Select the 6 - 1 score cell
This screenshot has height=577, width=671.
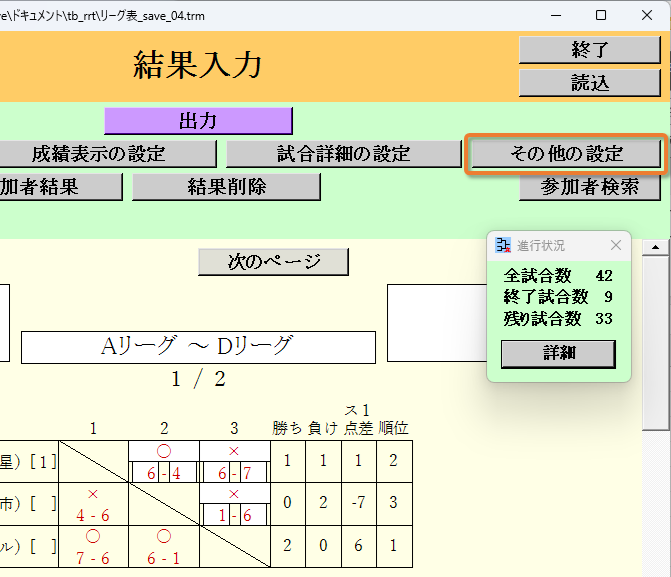(x=164, y=558)
